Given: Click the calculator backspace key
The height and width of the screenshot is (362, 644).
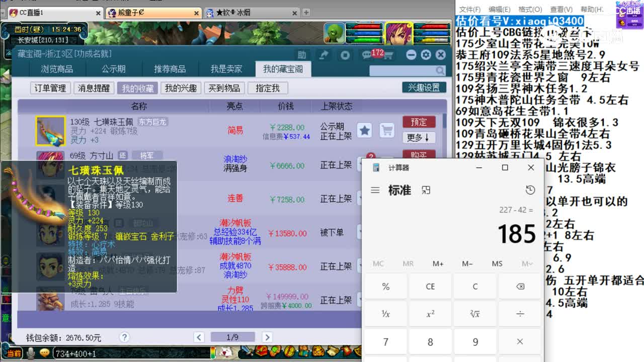Looking at the screenshot, I should 520,287.
